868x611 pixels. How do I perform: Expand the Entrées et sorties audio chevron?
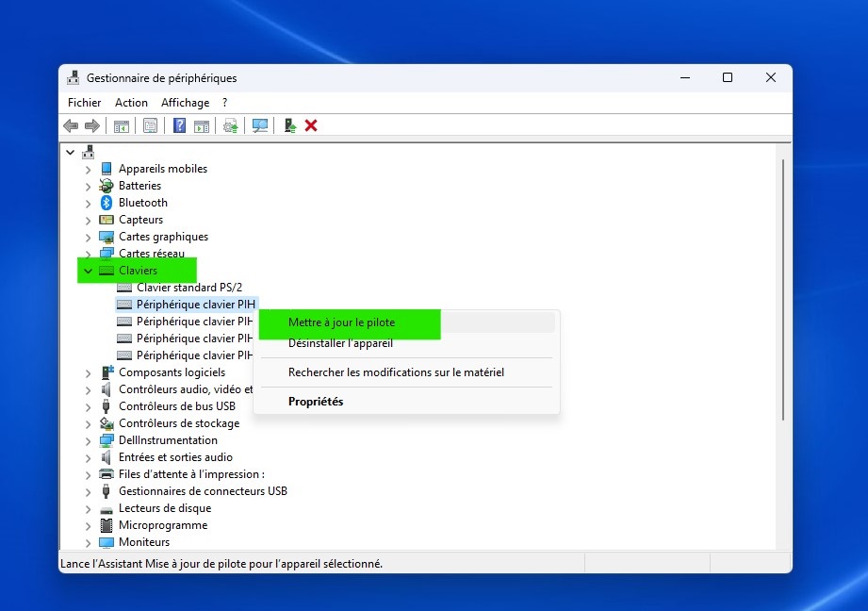pyautogui.click(x=88, y=458)
